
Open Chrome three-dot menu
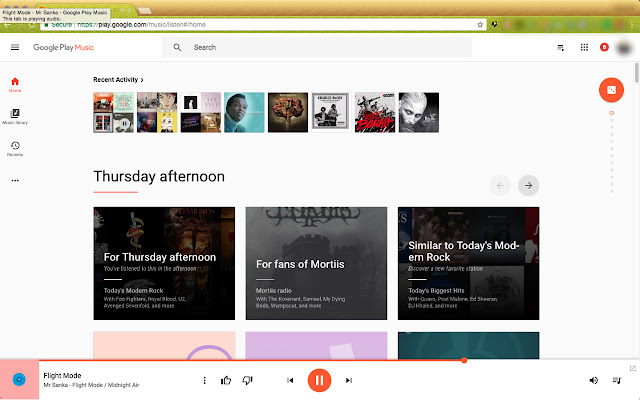[x=632, y=24]
